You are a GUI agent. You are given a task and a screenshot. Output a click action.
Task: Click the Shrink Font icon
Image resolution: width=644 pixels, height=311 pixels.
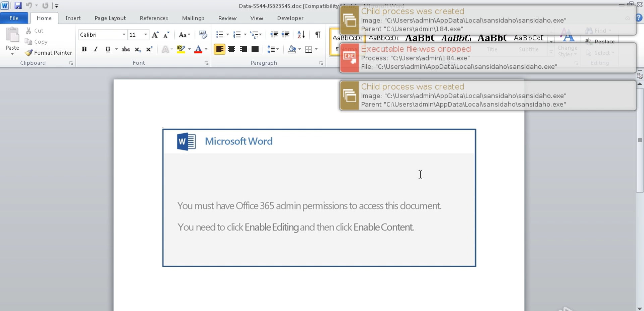pyautogui.click(x=166, y=35)
